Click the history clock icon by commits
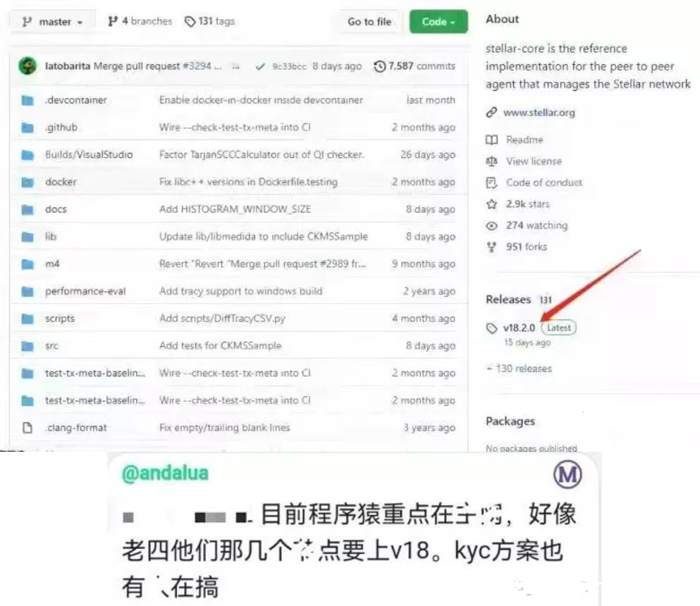 coord(380,66)
